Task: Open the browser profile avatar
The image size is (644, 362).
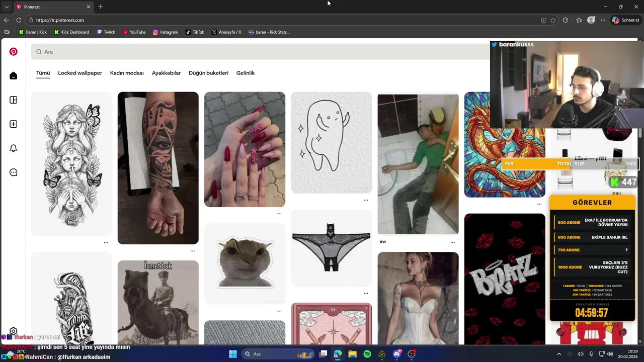Action: point(591,20)
